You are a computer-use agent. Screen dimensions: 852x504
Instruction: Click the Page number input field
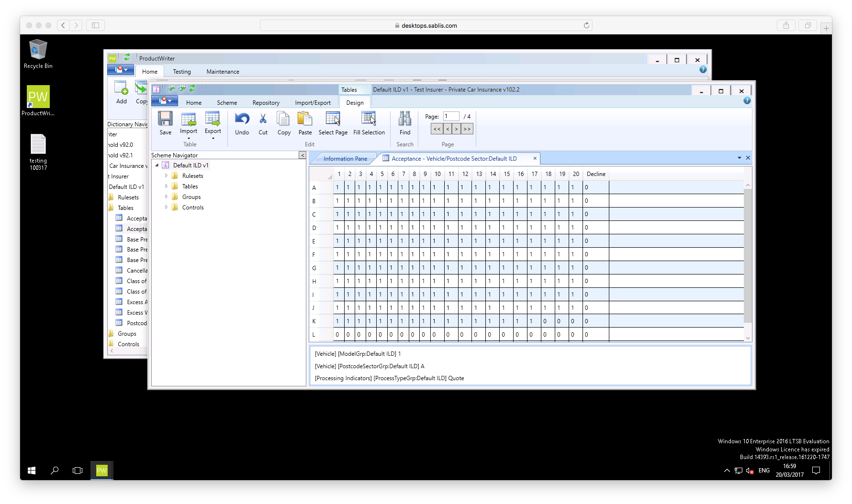coord(451,116)
